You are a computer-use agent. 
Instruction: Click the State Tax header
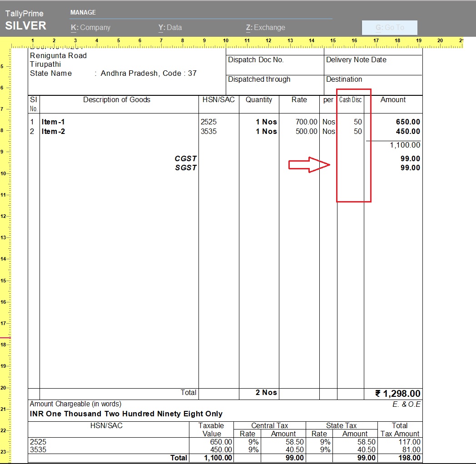pos(341,426)
